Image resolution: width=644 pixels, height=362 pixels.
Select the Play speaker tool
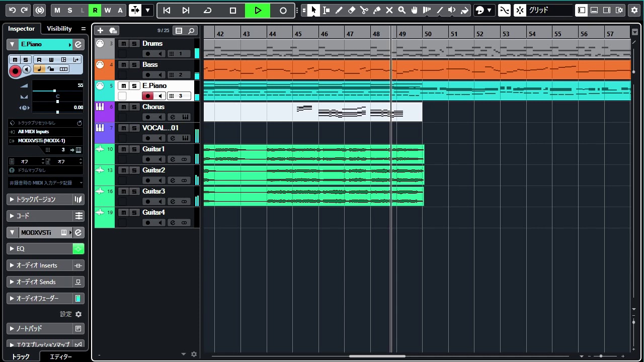[452, 10]
